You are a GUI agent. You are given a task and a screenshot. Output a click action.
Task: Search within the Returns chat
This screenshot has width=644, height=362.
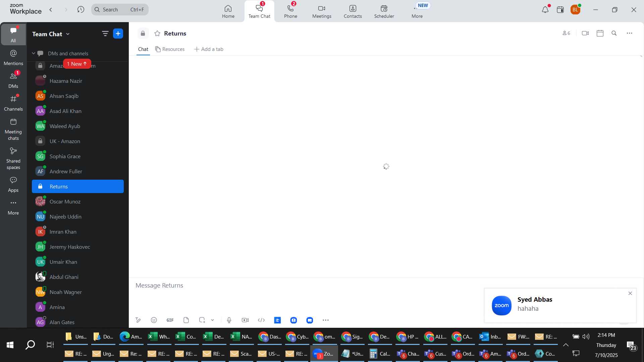[x=614, y=33]
